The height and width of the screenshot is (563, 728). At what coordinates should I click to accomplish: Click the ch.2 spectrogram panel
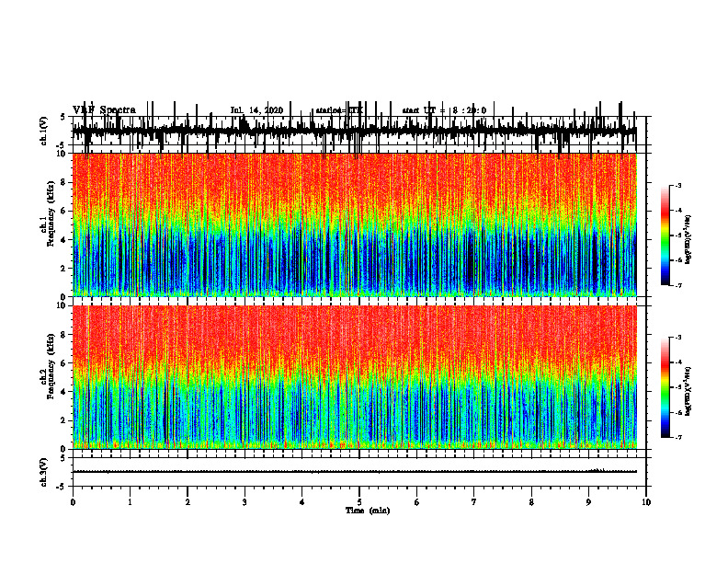pyautogui.click(x=355, y=377)
